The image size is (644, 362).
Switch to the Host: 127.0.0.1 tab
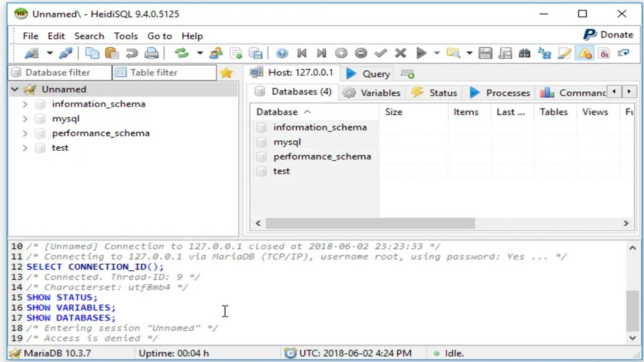[292, 73]
